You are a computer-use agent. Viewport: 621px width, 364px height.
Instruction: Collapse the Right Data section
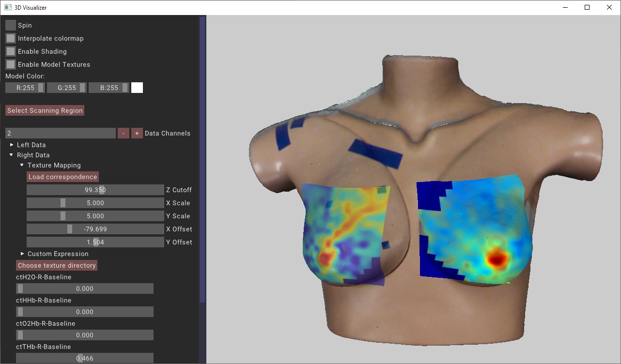click(12, 155)
